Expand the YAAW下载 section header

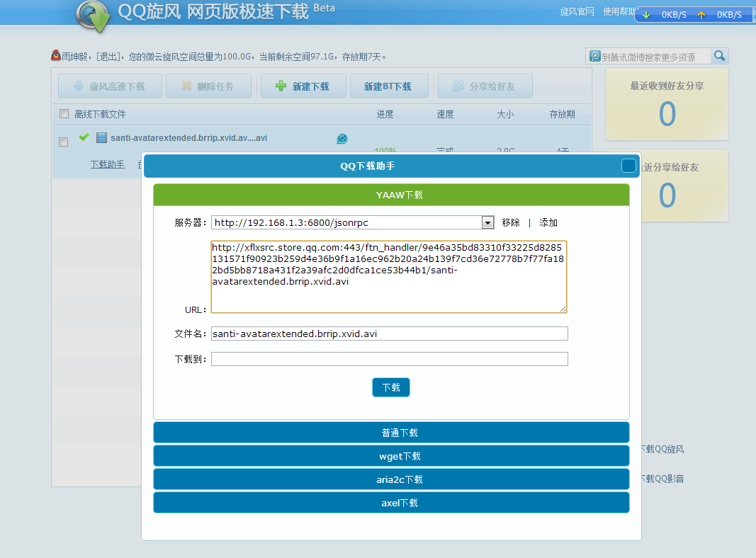click(x=392, y=195)
